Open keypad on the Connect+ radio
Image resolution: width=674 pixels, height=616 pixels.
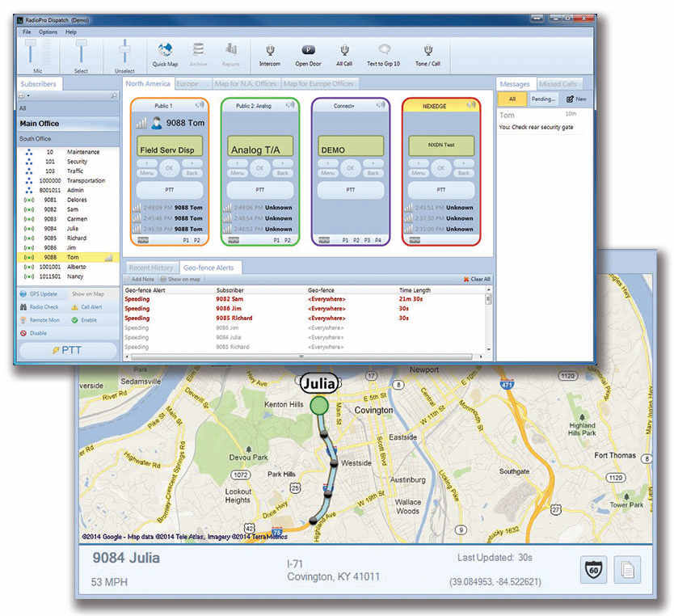coord(325,240)
